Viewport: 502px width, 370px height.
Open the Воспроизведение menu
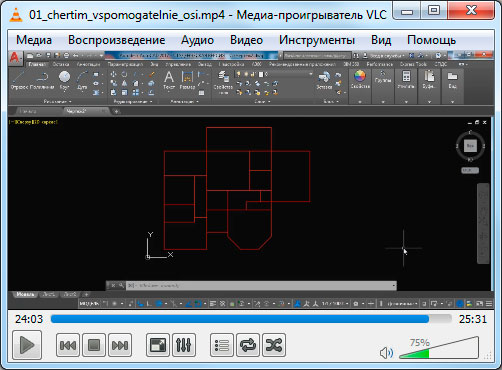click(x=117, y=40)
